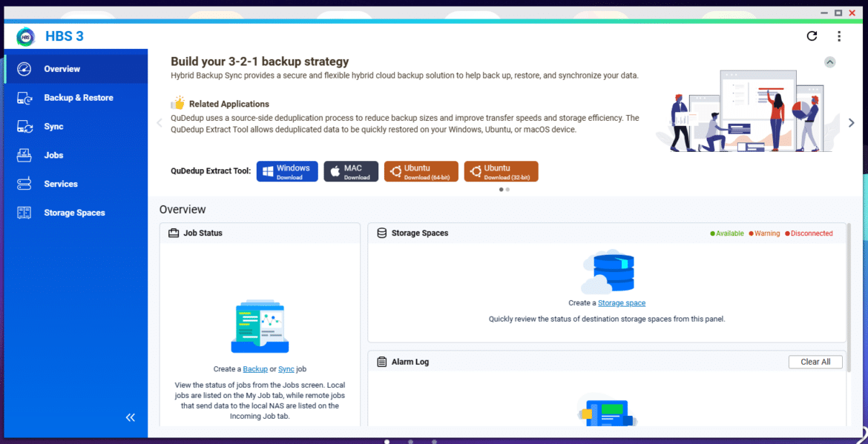Viewport: 868px width, 444px height.
Task: Click the overview vertical scrollbar
Action: [849, 299]
